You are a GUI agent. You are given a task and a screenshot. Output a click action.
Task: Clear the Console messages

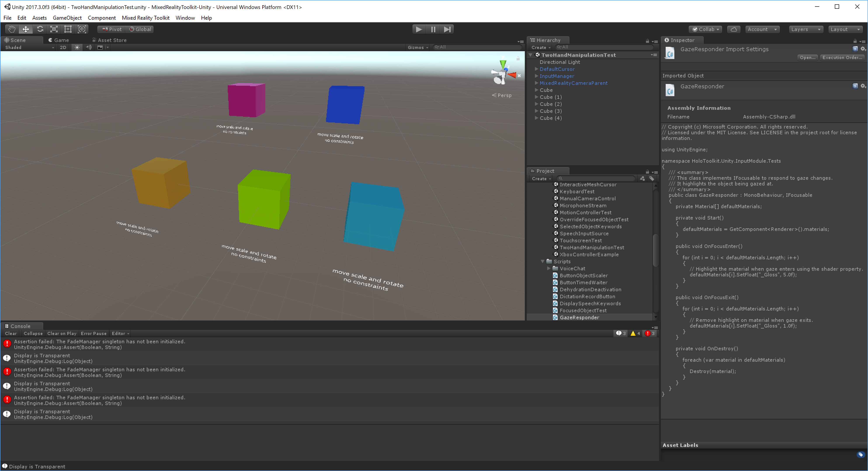pos(11,333)
